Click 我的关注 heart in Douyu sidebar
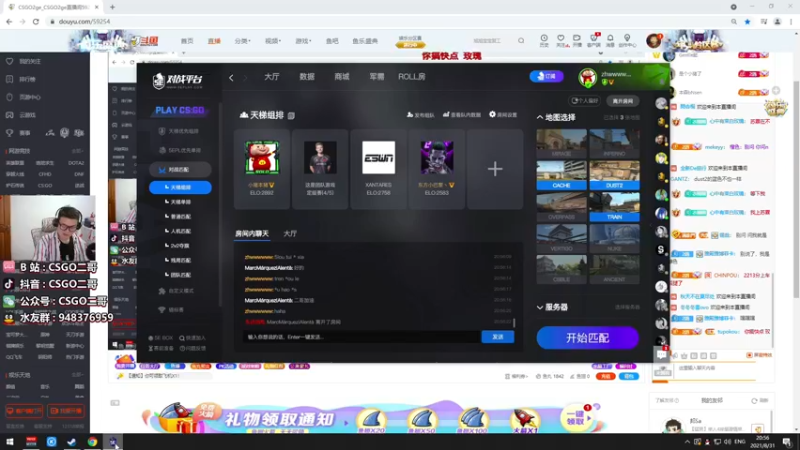Viewport: 800px width, 450px height. [x=10, y=61]
